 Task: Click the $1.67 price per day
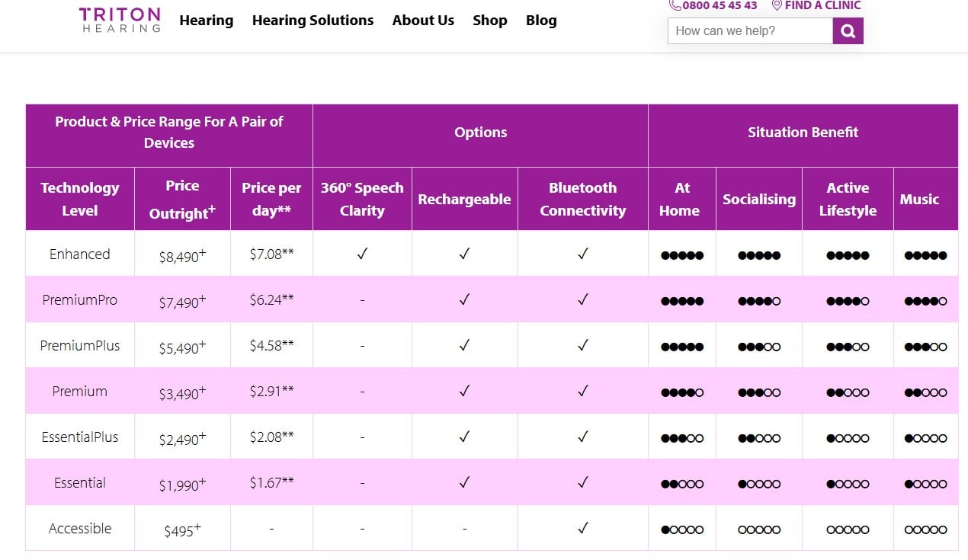271,482
